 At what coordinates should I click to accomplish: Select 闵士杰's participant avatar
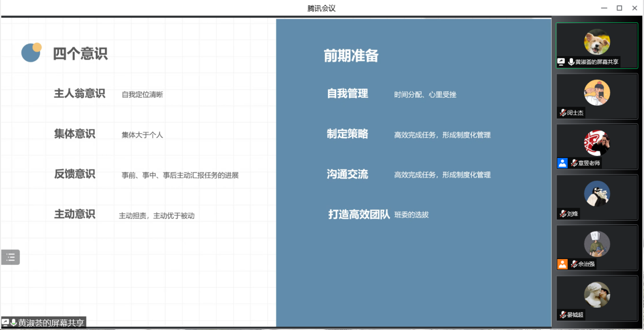coord(597,93)
